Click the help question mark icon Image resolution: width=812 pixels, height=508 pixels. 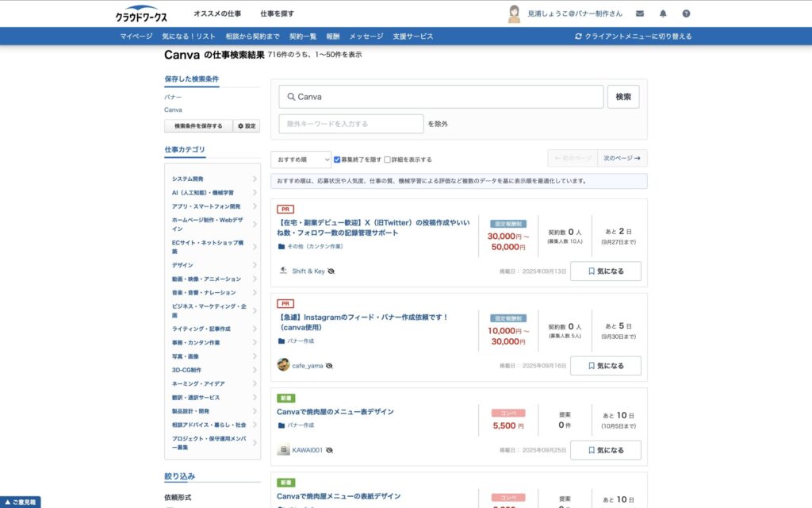coord(686,13)
